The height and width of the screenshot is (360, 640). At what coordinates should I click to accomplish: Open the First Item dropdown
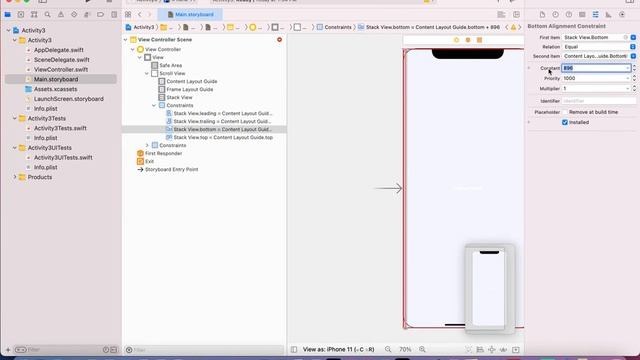click(x=633, y=38)
